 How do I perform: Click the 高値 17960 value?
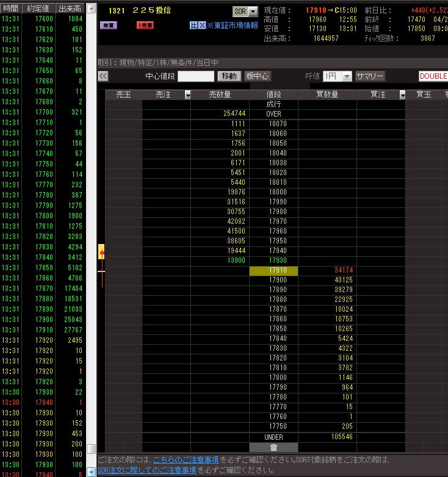(317, 20)
